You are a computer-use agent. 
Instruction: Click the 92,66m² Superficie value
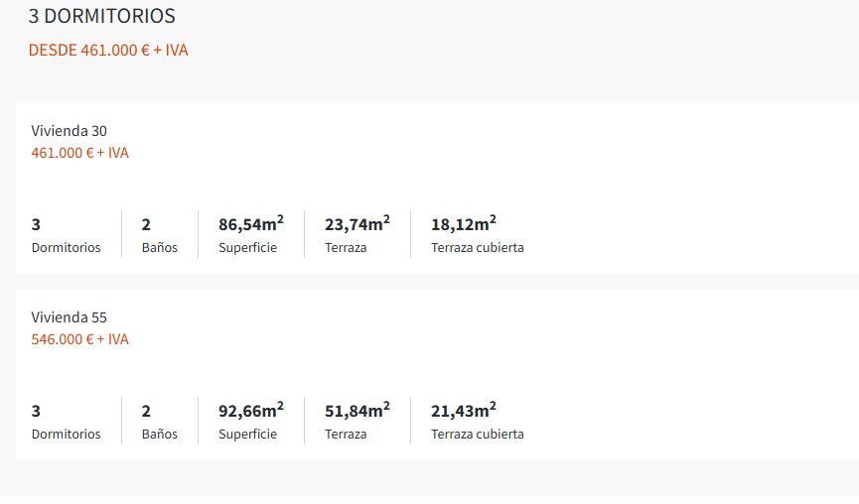(251, 411)
